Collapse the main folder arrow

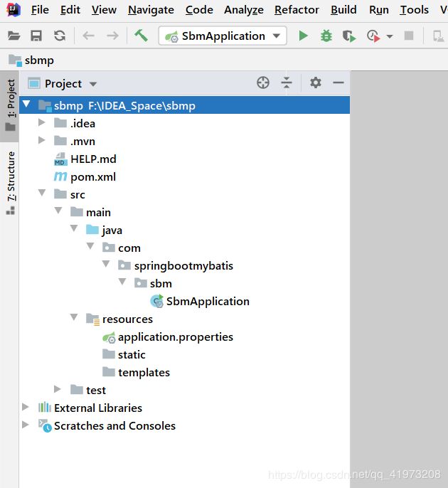[58, 211]
